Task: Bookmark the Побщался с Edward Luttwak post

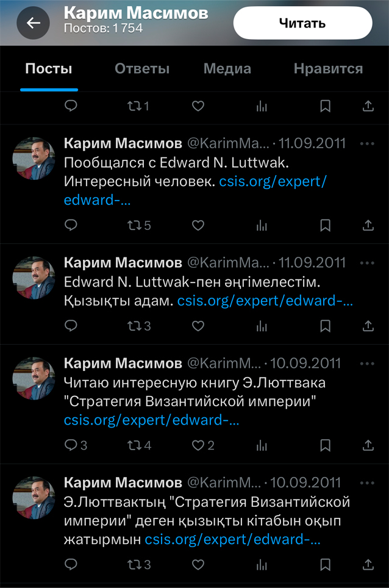Action: pos(326,225)
